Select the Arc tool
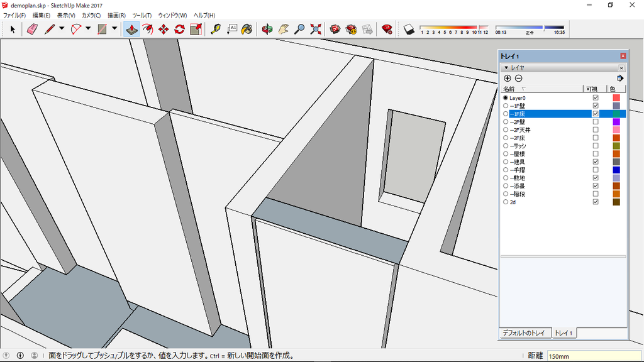The height and width of the screenshot is (362, 644). pos(76,29)
